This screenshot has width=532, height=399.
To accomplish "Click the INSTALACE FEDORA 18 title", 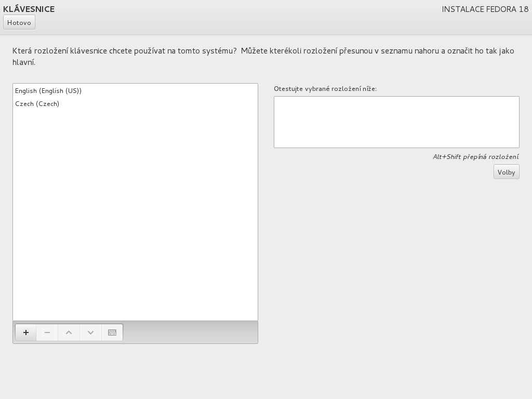I will (485, 9).
